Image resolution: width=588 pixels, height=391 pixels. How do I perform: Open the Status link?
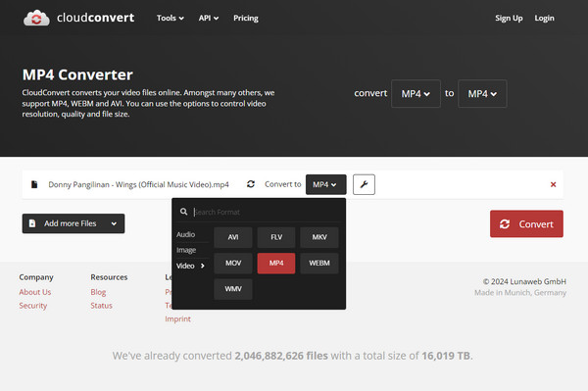[x=101, y=306]
